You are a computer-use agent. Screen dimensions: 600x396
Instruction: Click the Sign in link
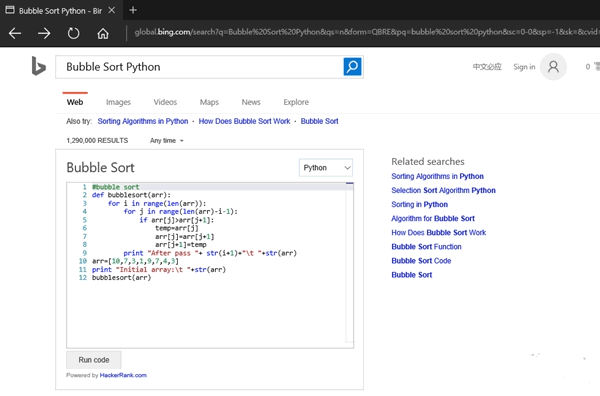point(524,67)
